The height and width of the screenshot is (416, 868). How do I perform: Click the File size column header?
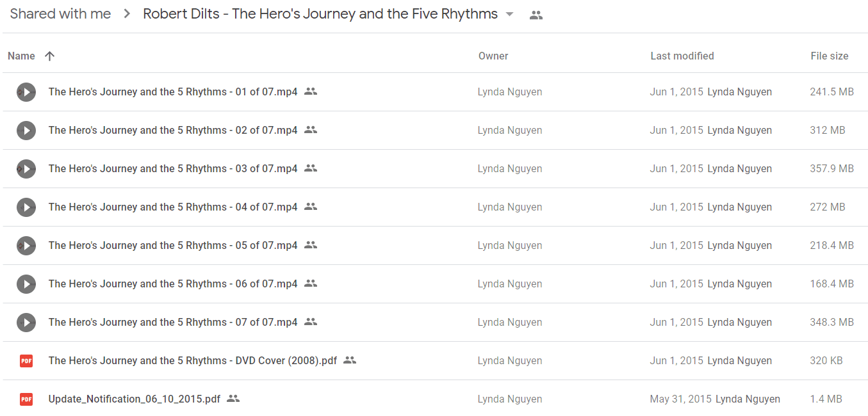click(x=830, y=56)
